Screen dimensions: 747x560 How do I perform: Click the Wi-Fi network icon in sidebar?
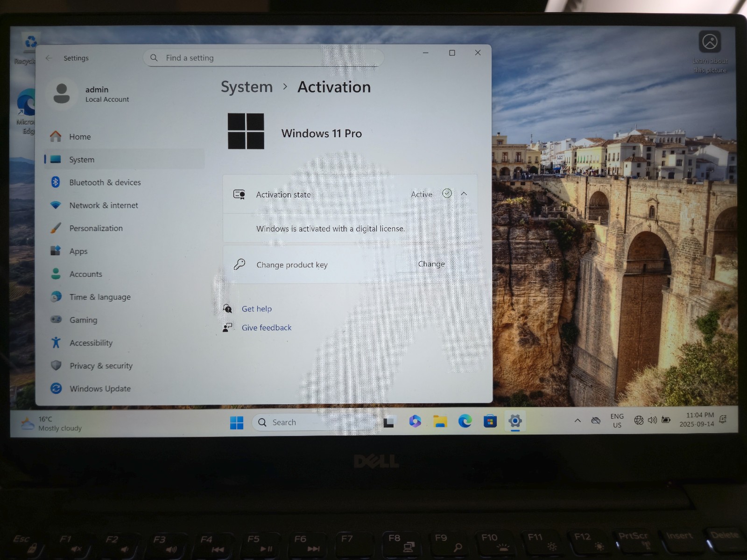[x=56, y=205]
